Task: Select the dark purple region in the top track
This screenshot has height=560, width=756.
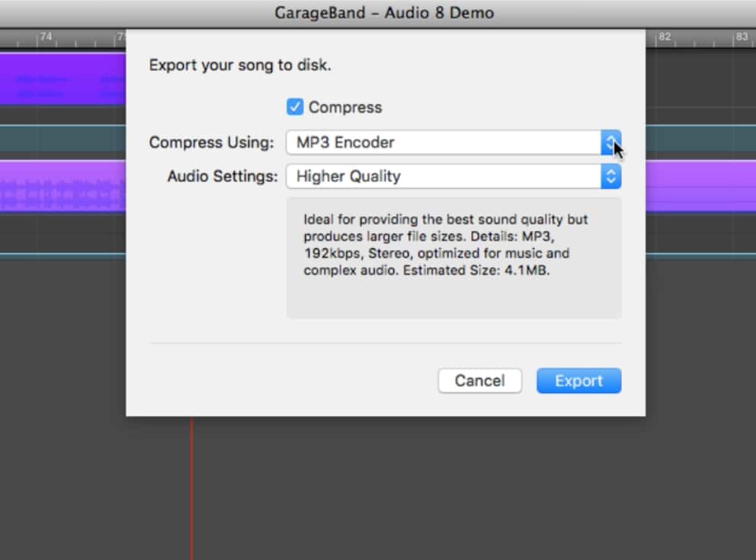Action: click(62, 78)
